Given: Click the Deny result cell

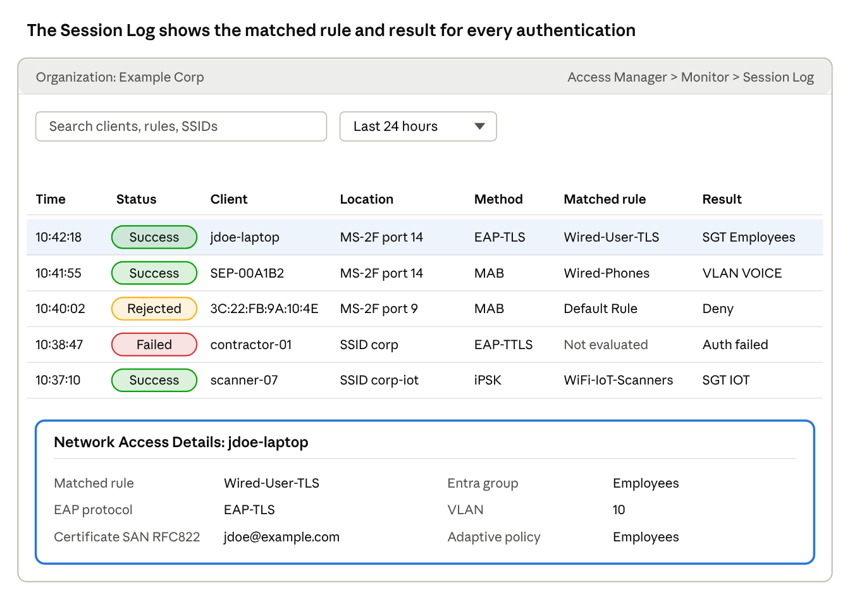Looking at the screenshot, I should pos(718,309).
